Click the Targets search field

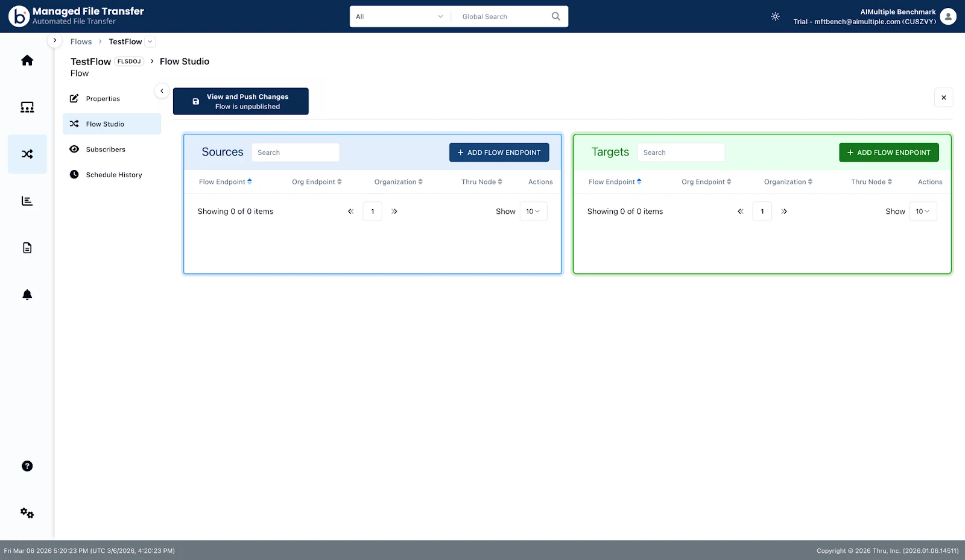[681, 153]
